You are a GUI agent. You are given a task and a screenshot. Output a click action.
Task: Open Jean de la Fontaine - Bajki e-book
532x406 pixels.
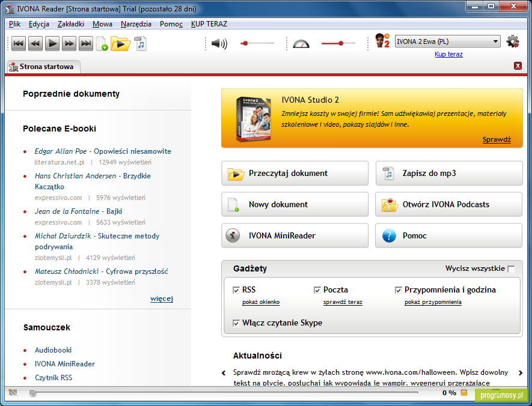[78, 211]
